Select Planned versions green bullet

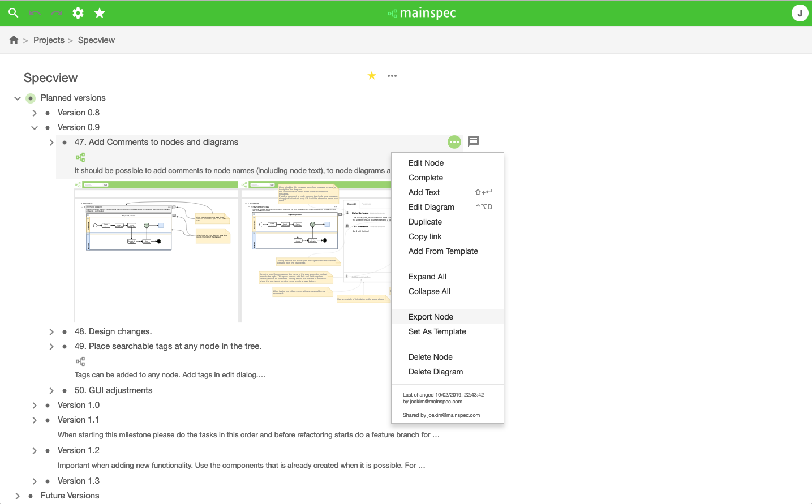31,98
